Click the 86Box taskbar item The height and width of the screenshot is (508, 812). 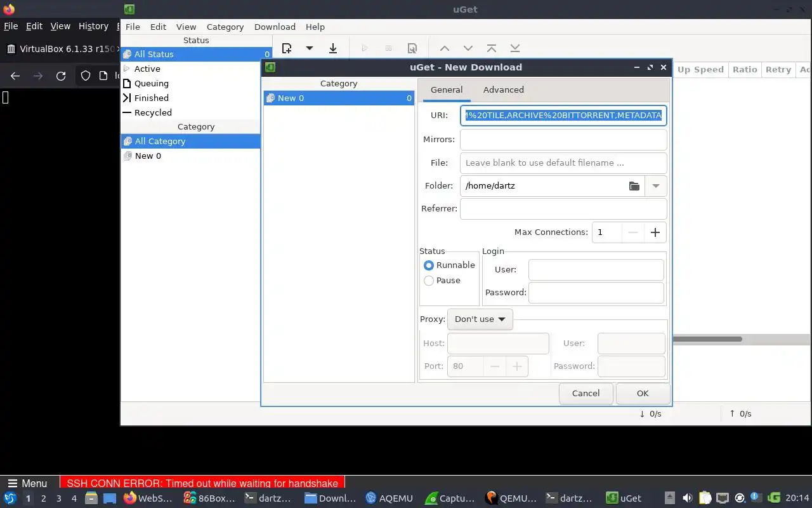(209, 498)
